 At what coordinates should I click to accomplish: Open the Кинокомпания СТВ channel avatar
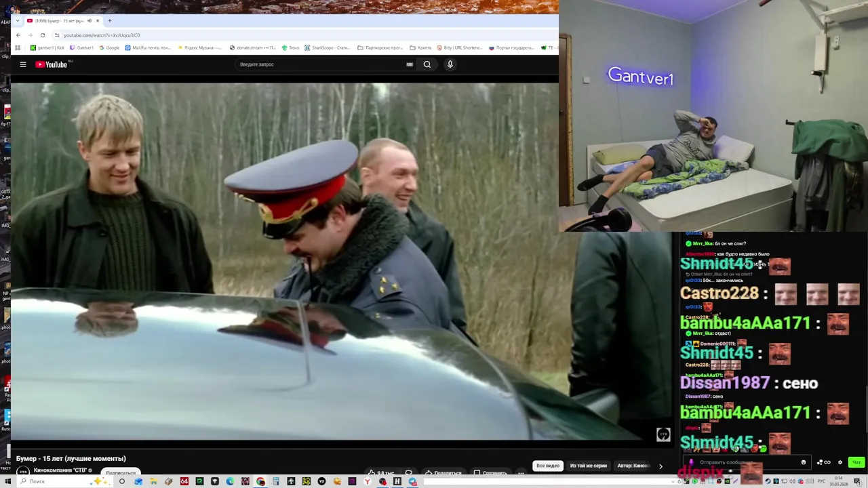click(23, 471)
